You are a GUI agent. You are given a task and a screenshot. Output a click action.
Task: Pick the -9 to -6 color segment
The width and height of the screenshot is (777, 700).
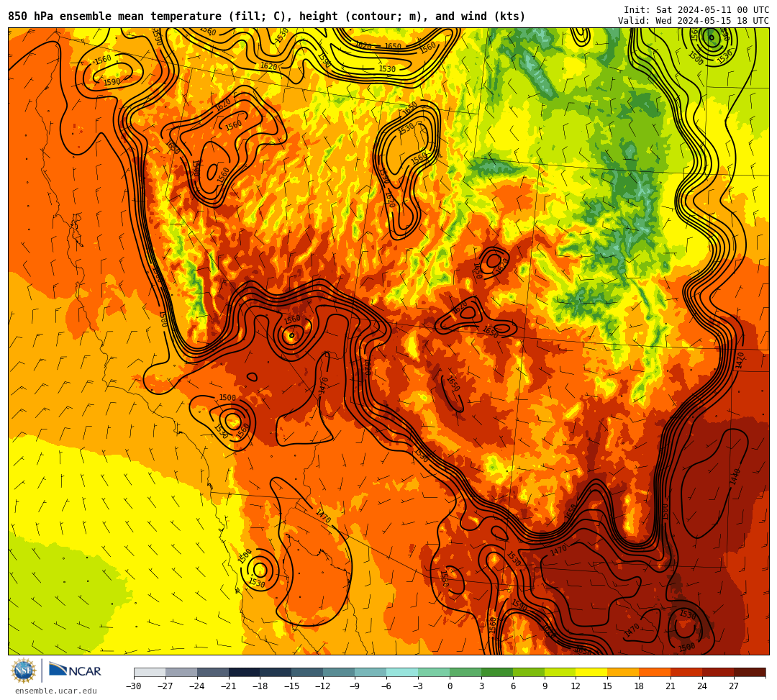point(371,672)
